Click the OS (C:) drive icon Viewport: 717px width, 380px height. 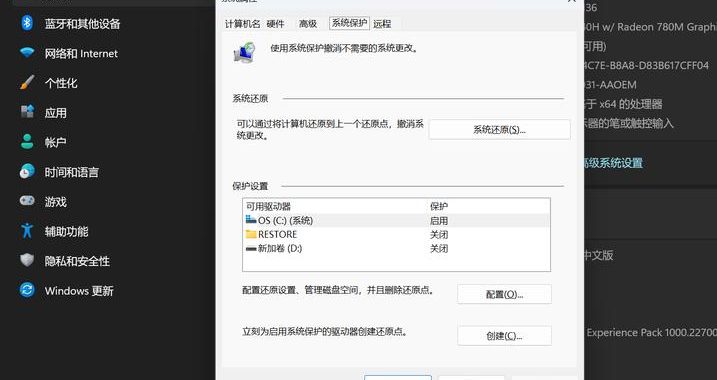[x=251, y=219]
